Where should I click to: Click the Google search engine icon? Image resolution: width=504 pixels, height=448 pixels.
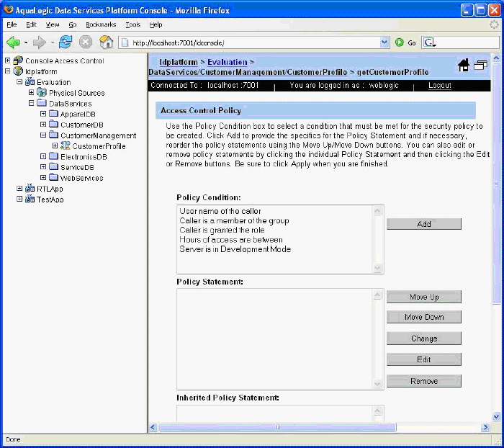point(429,42)
